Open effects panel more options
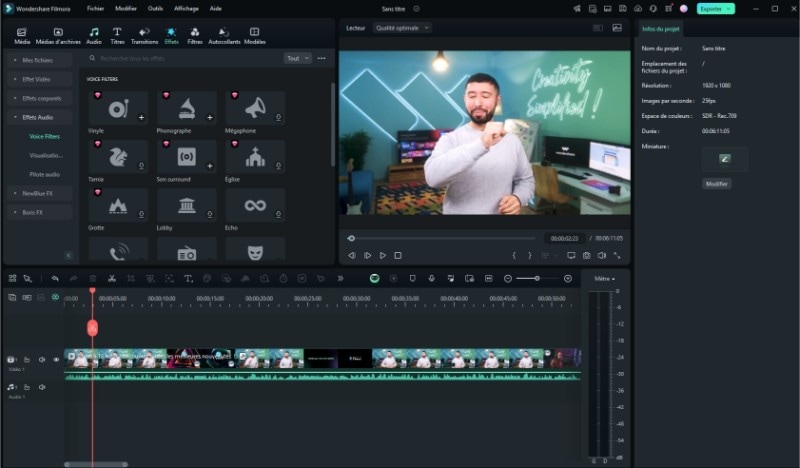Image resolution: width=800 pixels, height=468 pixels. pyautogui.click(x=321, y=58)
